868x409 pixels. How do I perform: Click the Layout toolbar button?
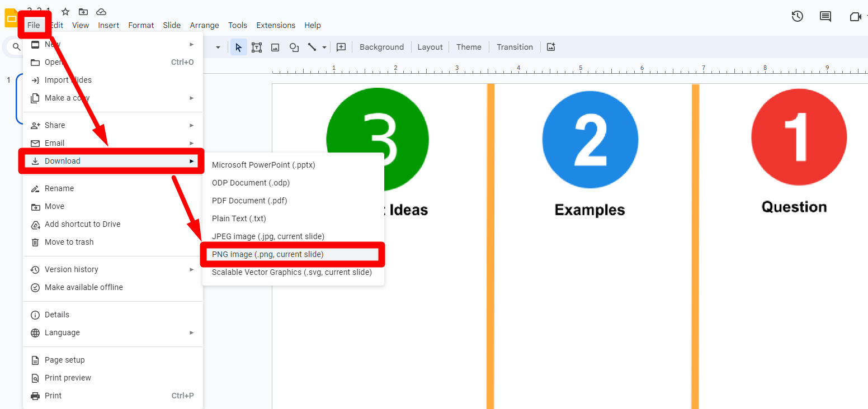430,47
